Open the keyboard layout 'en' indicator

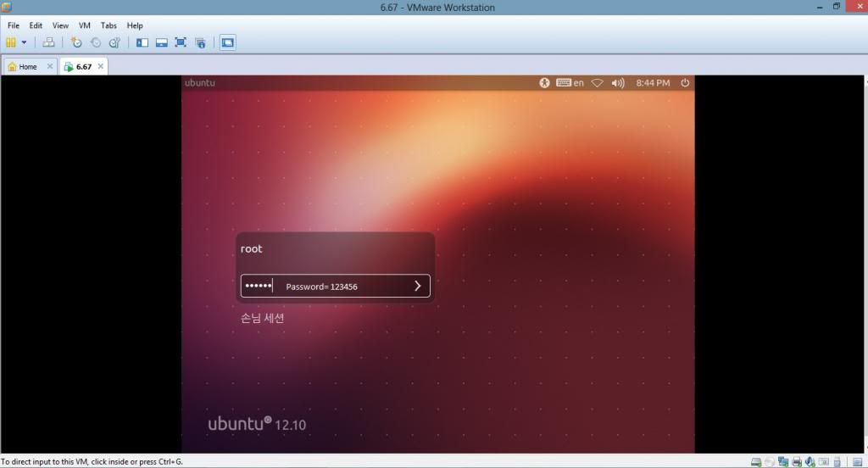click(570, 82)
